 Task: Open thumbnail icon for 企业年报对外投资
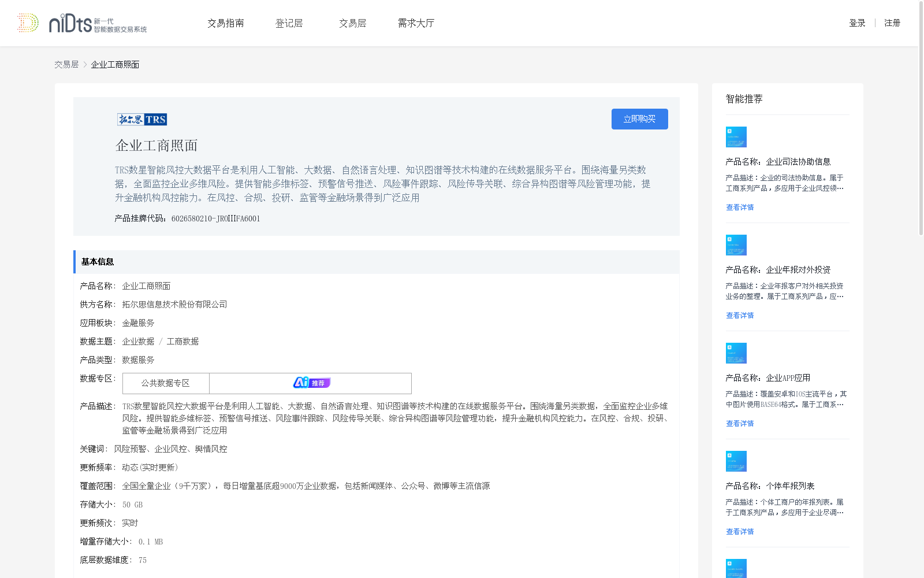[736, 245]
